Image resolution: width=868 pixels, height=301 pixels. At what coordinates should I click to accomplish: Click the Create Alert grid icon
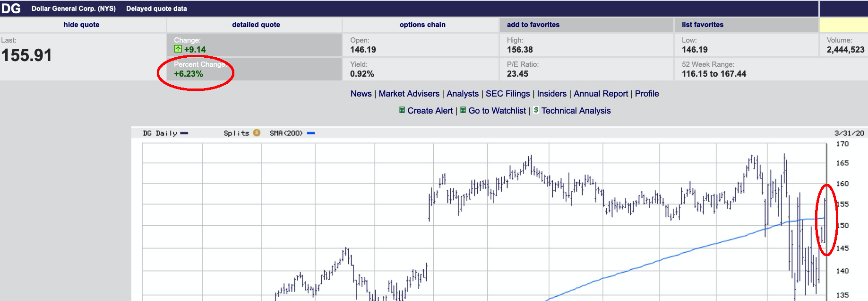402,110
